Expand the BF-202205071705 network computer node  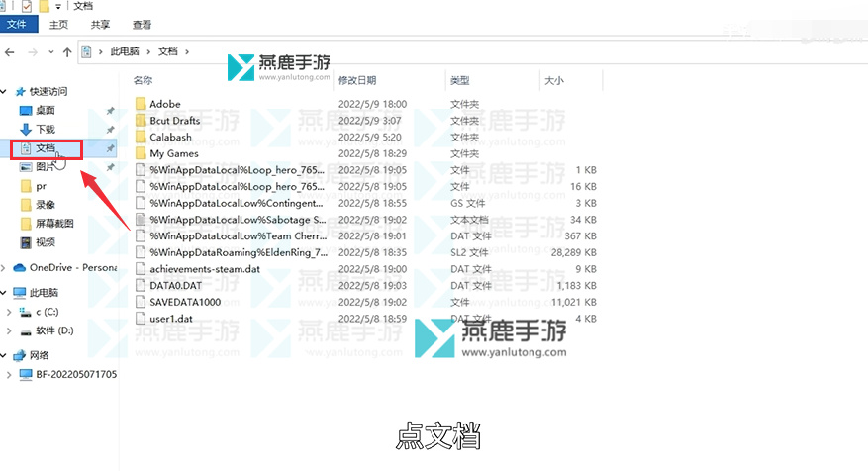click(x=10, y=375)
